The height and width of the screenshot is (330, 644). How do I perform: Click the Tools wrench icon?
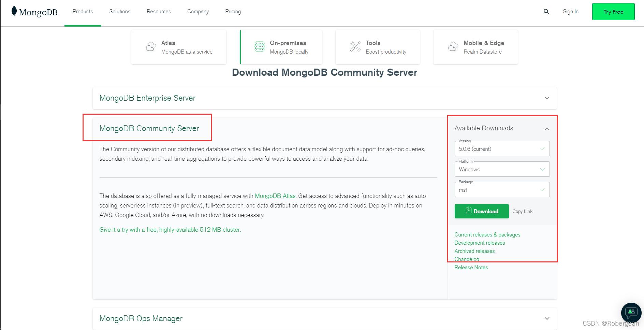click(x=355, y=47)
